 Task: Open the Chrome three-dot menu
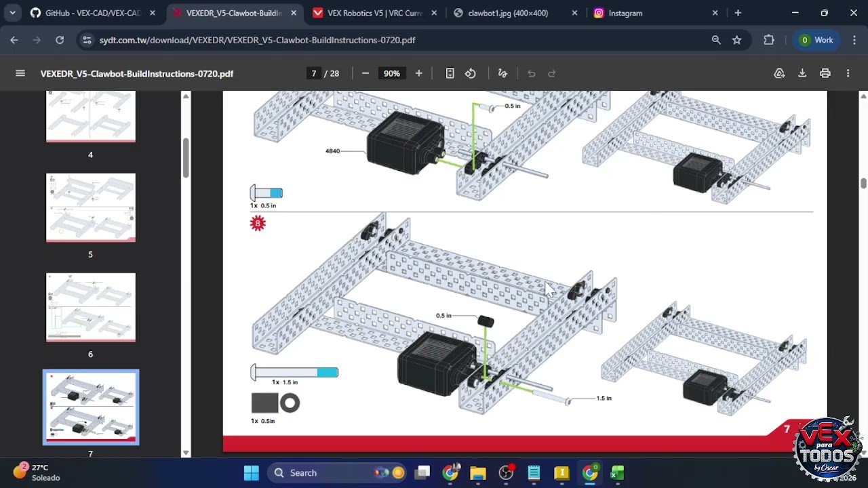[854, 40]
